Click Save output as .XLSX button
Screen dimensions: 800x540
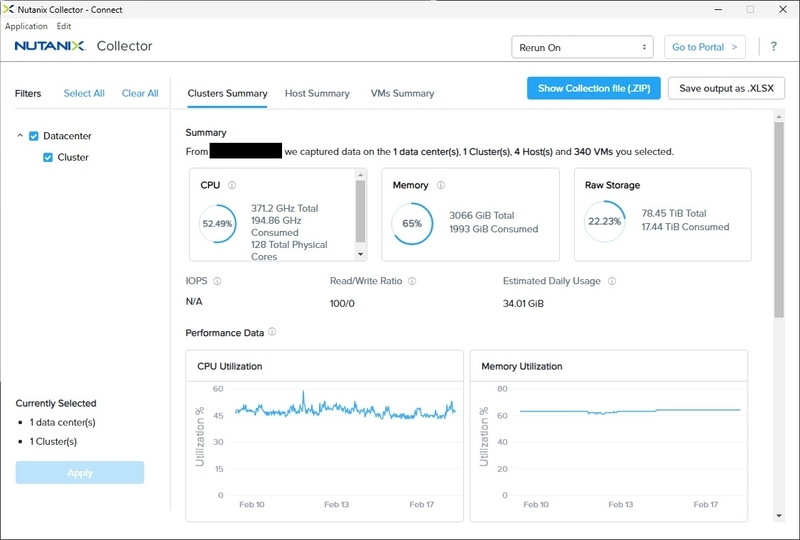726,88
